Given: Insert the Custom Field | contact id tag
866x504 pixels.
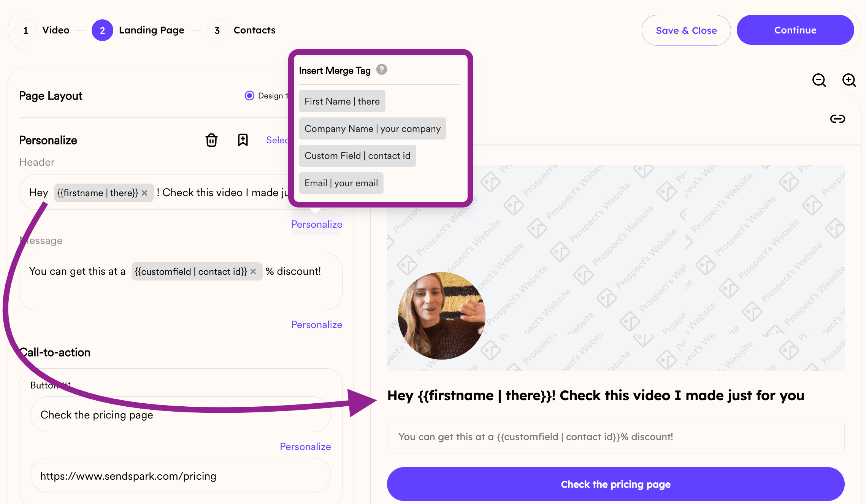Looking at the screenshot, I should tap(357, 156).
